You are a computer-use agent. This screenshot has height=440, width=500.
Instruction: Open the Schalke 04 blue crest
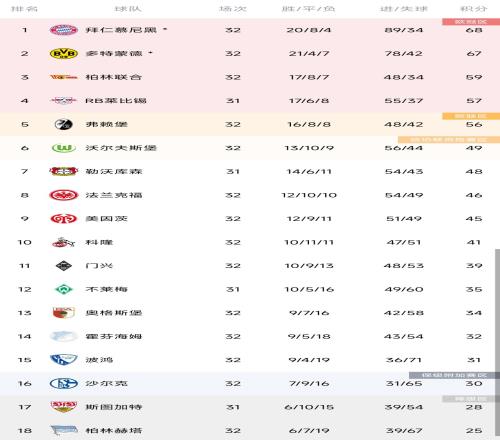63,383
